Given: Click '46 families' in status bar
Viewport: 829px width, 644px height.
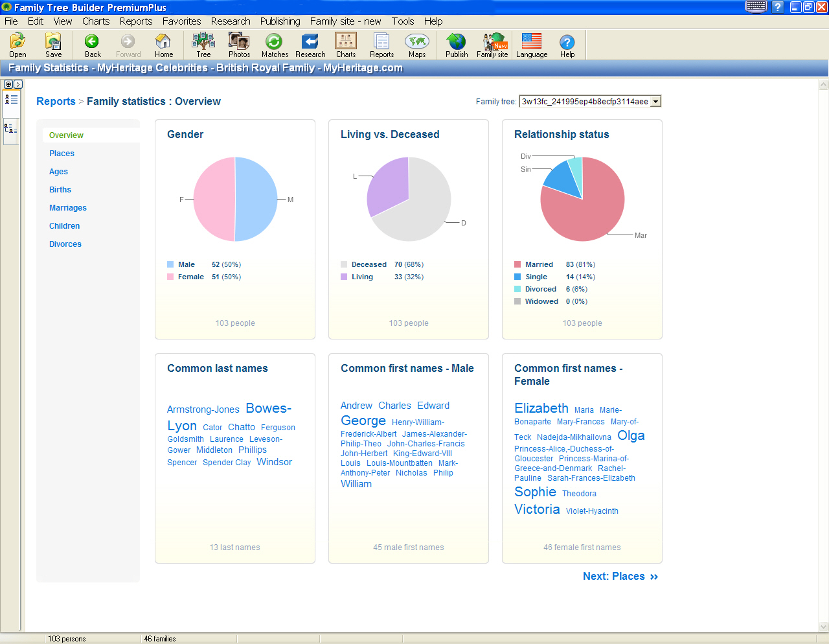Looking at the screenshot, I should [160, 639].
